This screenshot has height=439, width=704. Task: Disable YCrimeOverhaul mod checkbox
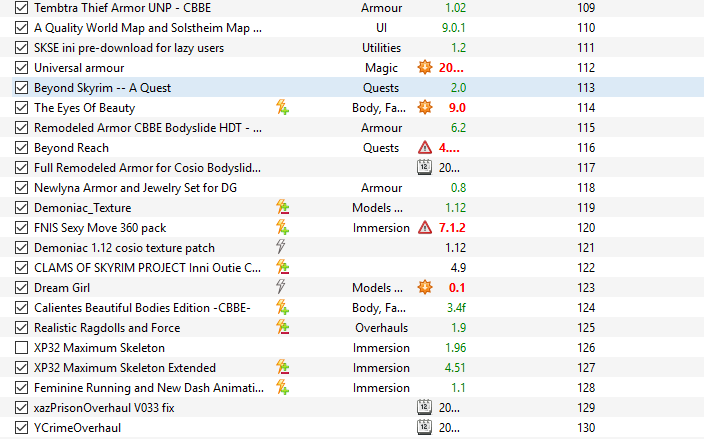pos(21,427)
